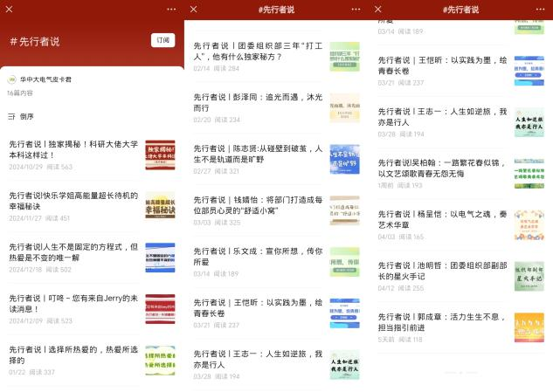Click the 钱婧怡 article thumbnail image
The image size is (553, 392).
344,210
